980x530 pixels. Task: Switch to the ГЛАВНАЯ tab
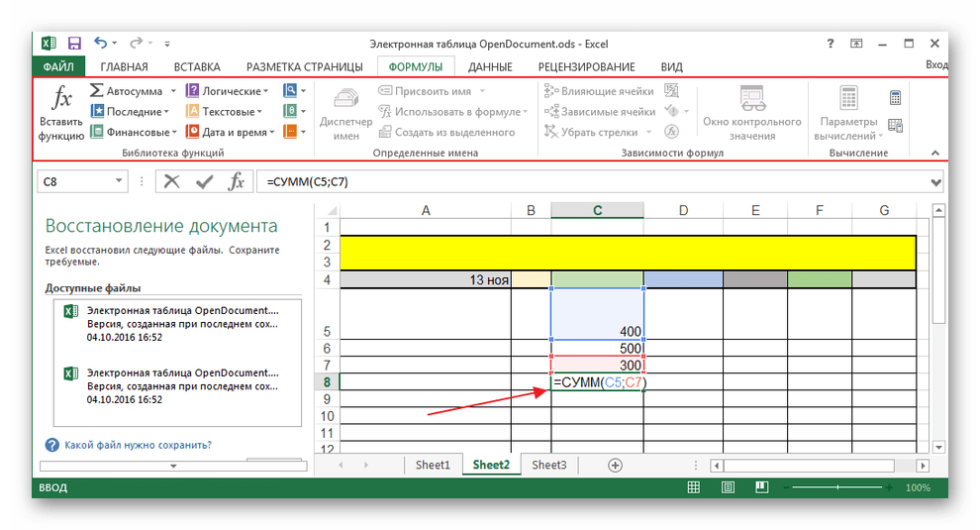tap(125, 67)
